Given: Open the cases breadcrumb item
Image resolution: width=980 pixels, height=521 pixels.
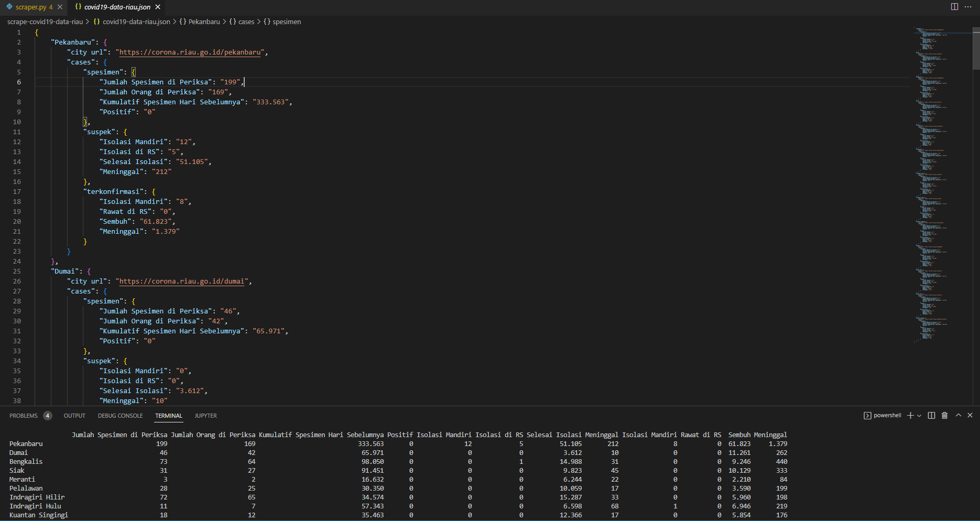Looking at the screenshot, I should pos(242,21).
